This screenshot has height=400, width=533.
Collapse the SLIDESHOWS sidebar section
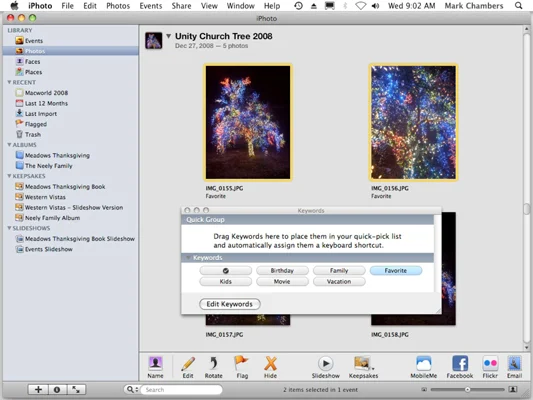[9, 228]
